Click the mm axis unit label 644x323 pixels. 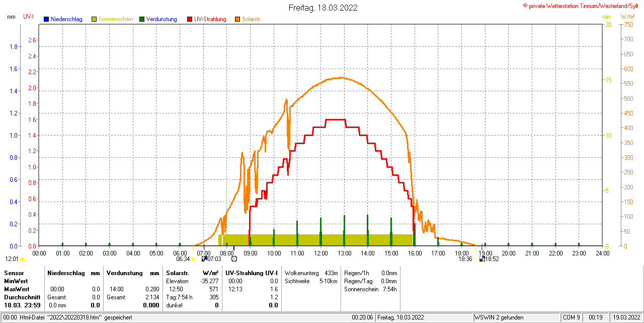[12, 17]
